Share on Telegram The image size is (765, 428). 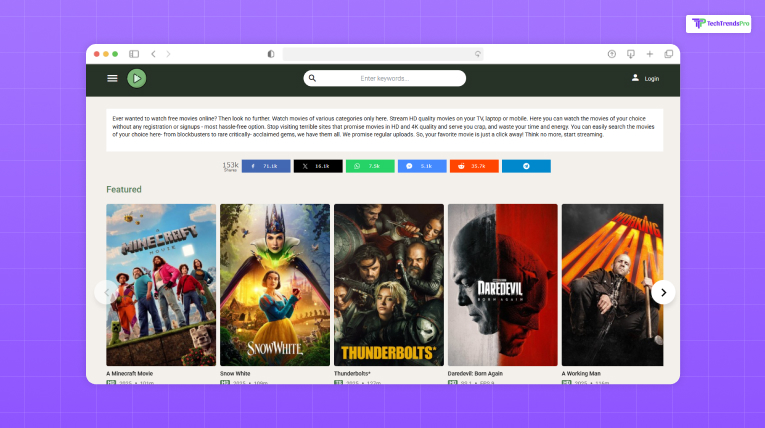(526, 166)
